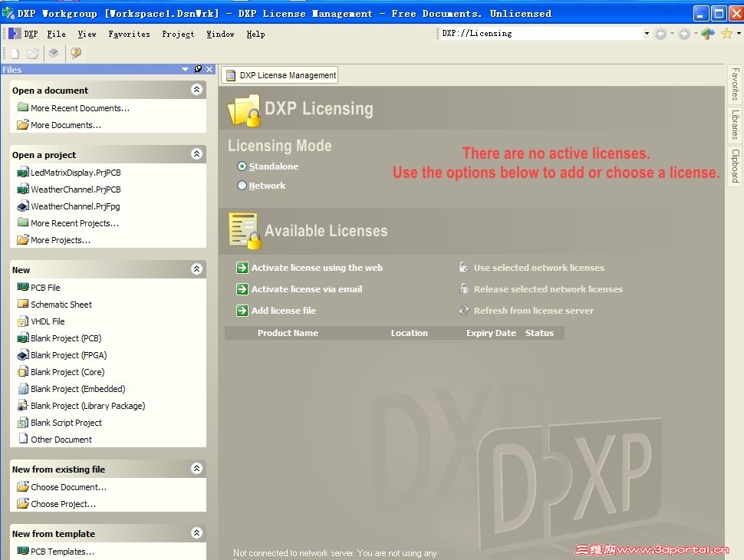Open the File menu
Viewport: 744px width, 560px height.
coord(56,34)
